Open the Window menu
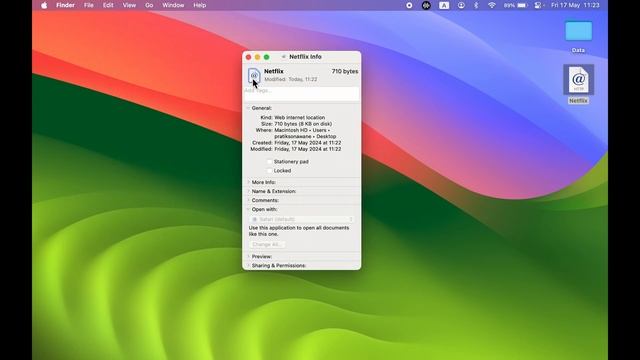This screenshot has width=640, height=360. point(173,5)
